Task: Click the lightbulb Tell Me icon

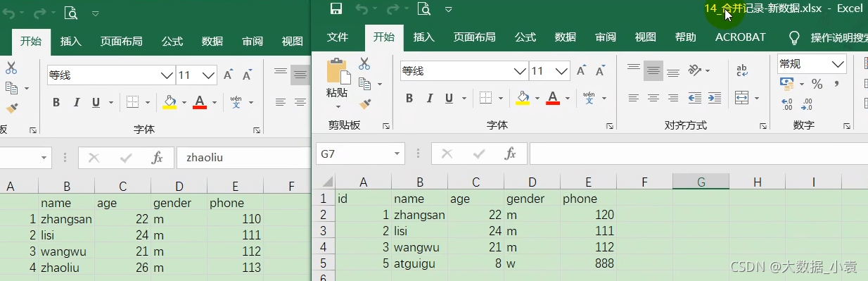Action: [x=794, y=37]
